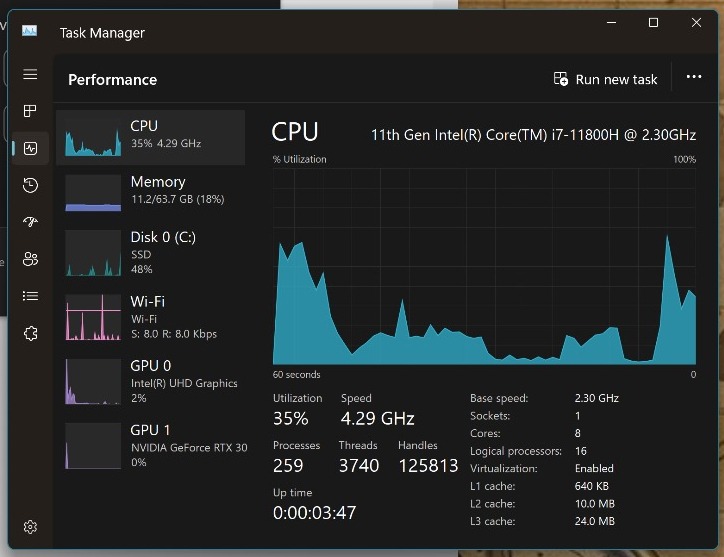Click the Task Manager title bar icon
Viewport: 724px width, 557px height.
click(30, 32)
